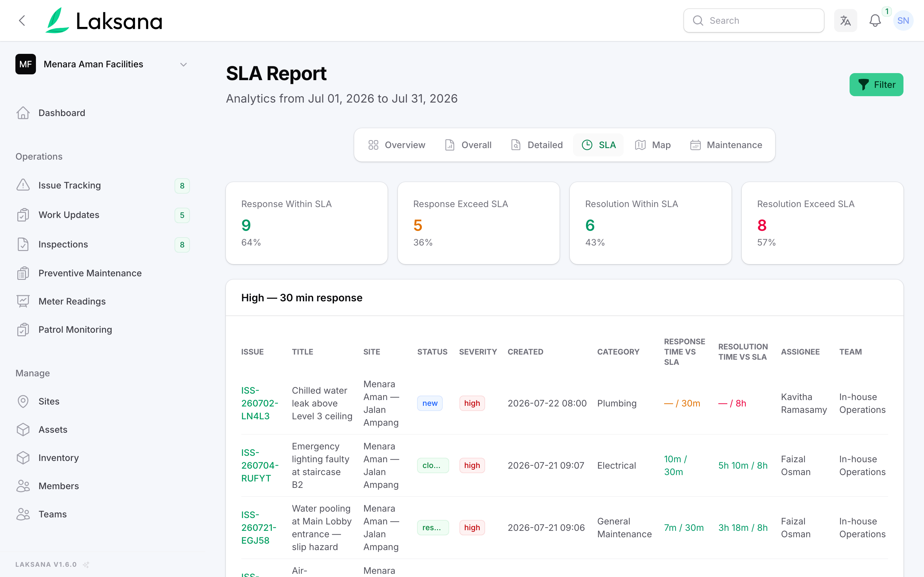Expand Menara Aman Facilities organization dropdown
The image size is (924, 577).
[102, 64]
